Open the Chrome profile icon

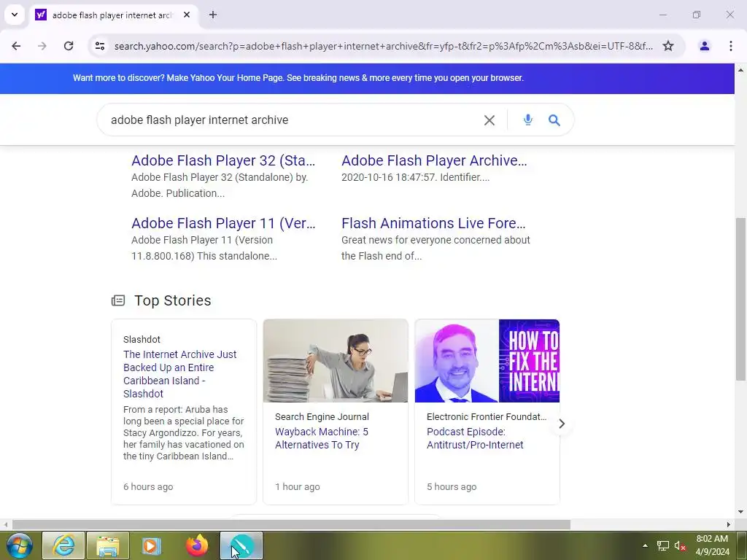point(704,46)
